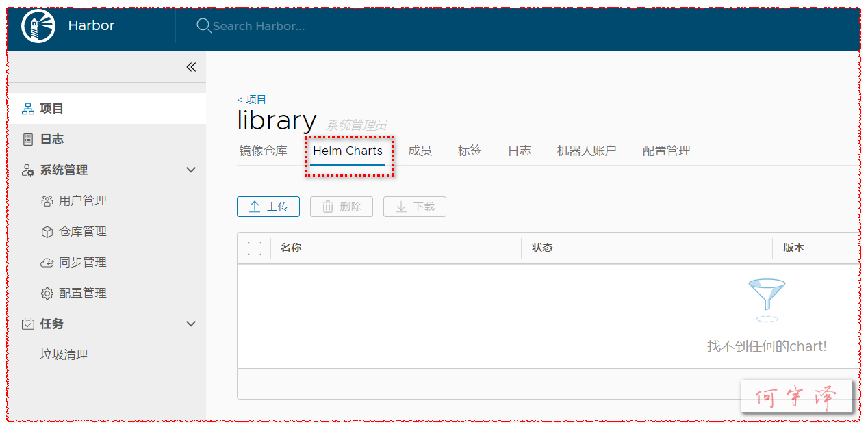Tick the select-all checkbox in table header
868x429 pixels.
255,248
